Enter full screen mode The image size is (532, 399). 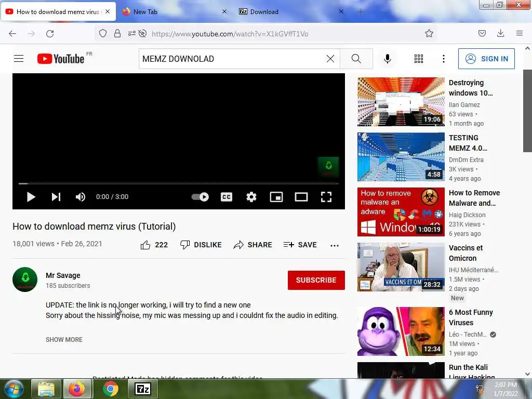[x=326, y=197]
